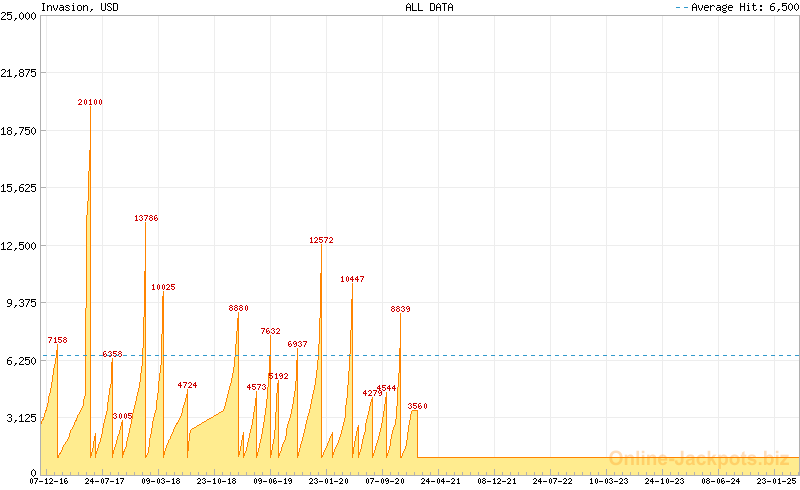Click the 20100 peak label

tap(90, 102)
